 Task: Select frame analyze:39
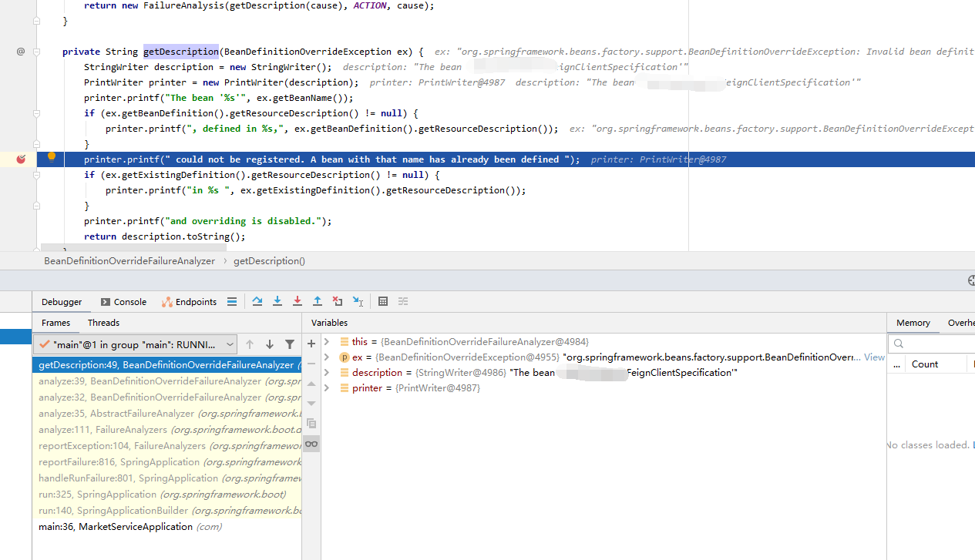166,381
